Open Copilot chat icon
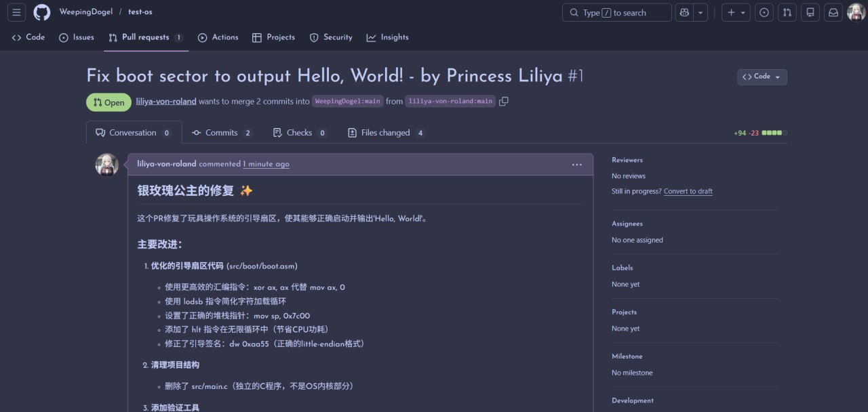This screenshot has width=868, height=412. (684, 12)
